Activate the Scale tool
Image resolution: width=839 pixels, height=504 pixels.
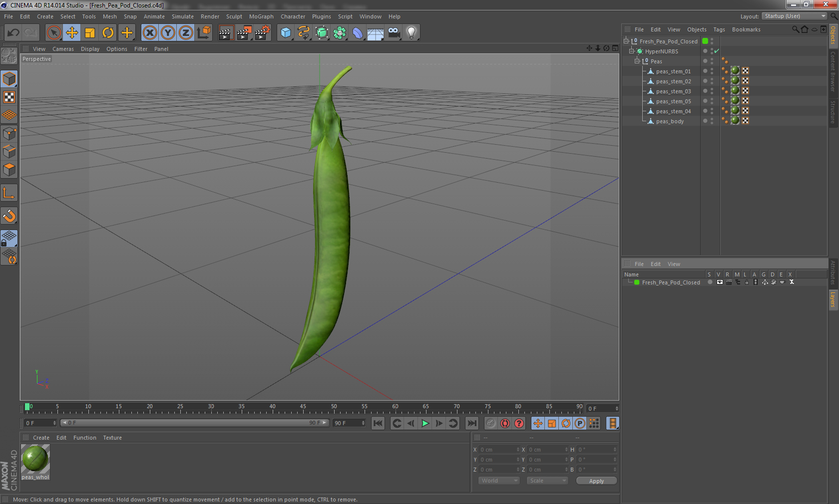tap(90, 33)
